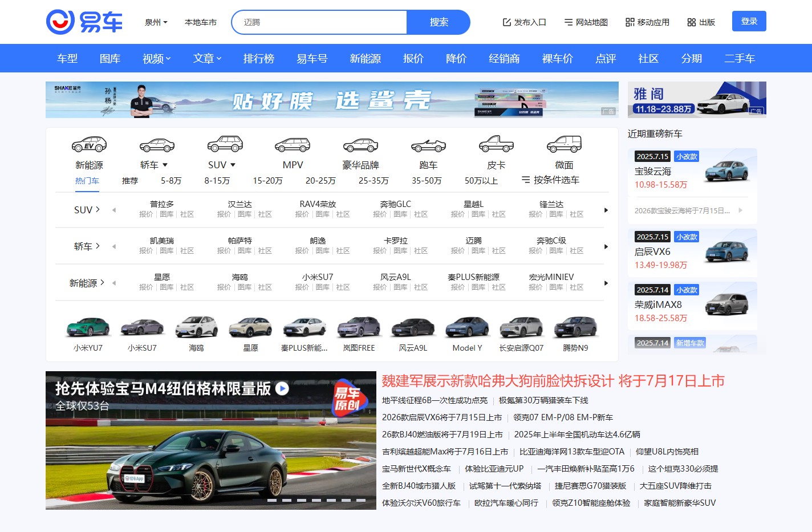Open the Model Y car thumbnail
Screen dimensions: 812x532
[x=467, y=327]
